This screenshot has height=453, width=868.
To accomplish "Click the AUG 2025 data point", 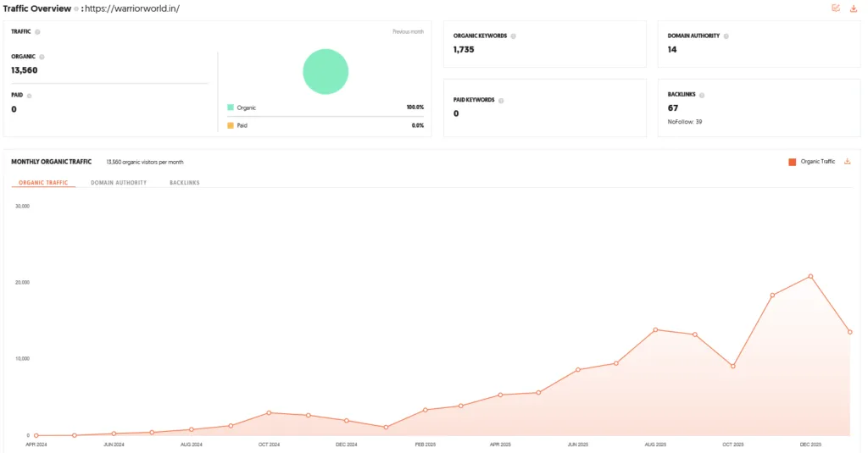I will [x=655, y=329].
